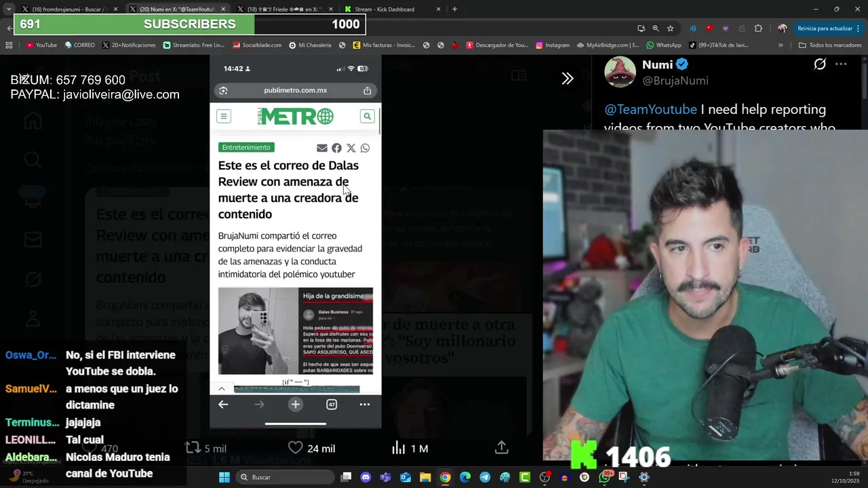Image resolution: width=868 pixels, height=488 pixels.
Task: Open 'Todos los marcadores' folder
Action: [830, 45]
